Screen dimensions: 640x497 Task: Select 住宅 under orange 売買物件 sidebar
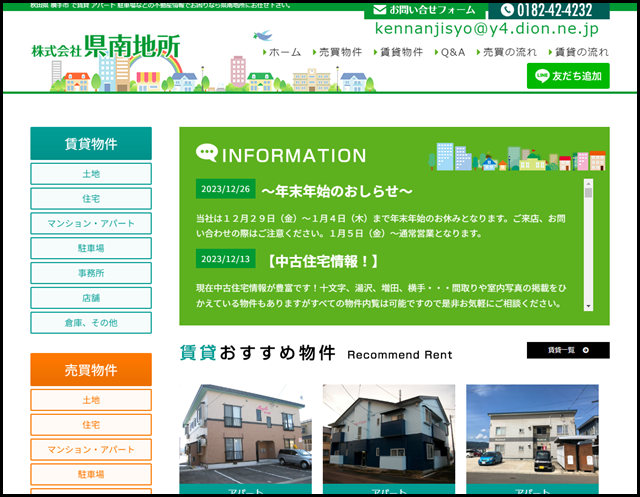click(91, 425)
